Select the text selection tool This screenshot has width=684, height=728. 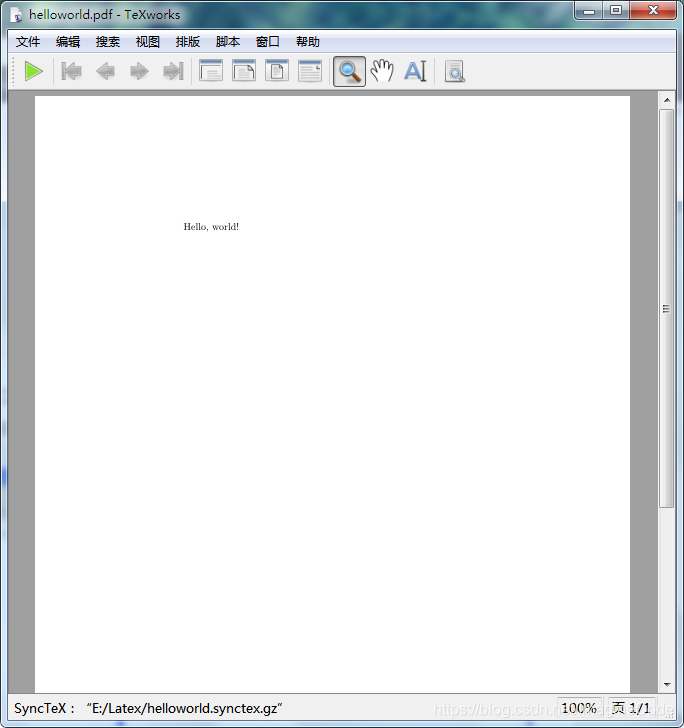coord(415,71)
